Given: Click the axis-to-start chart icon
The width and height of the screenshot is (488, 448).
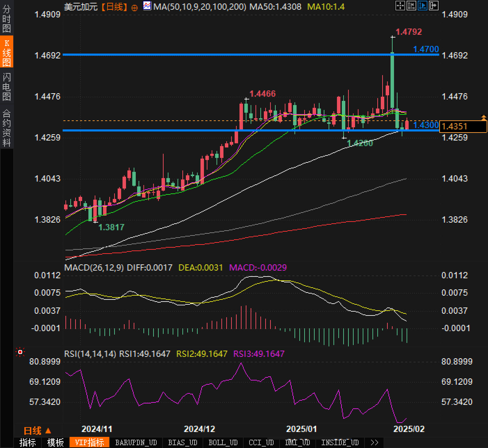Looking at the screenshot, I should 411,5.
